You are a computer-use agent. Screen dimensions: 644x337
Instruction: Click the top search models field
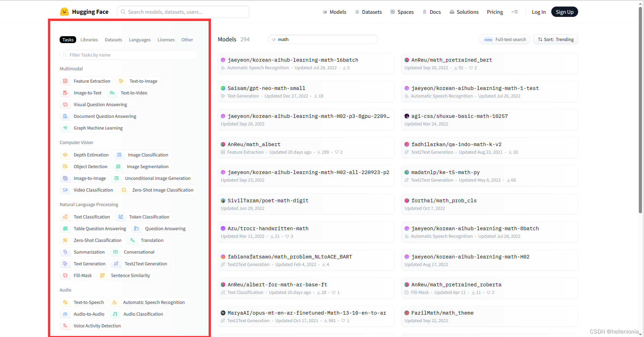(x=183, y=12)
